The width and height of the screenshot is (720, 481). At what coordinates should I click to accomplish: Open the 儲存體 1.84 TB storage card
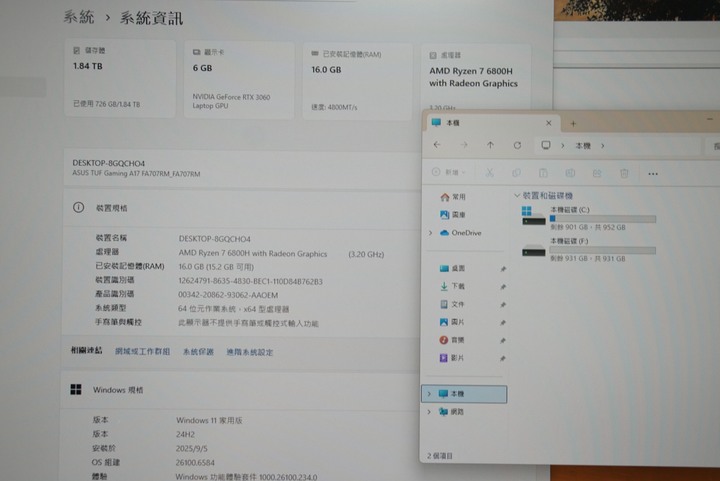pos(120,78)
